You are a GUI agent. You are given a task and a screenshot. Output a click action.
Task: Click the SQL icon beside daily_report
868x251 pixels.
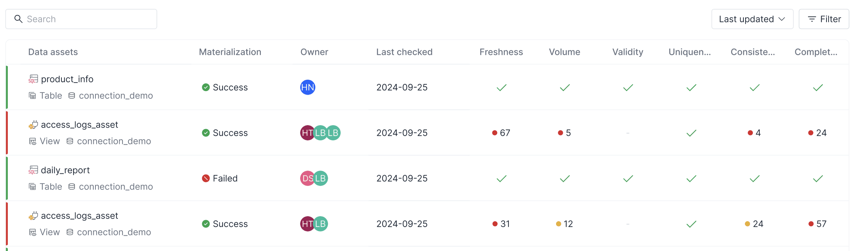33,170
